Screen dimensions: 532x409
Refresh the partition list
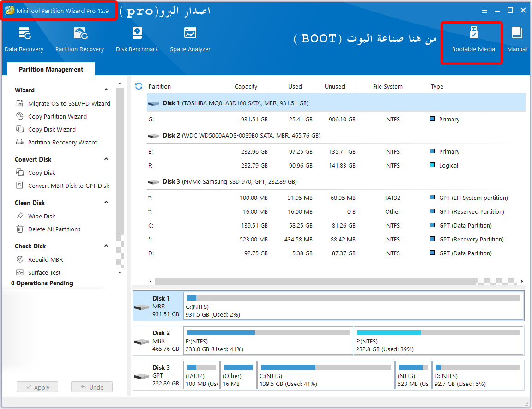(x=139, y=86)
